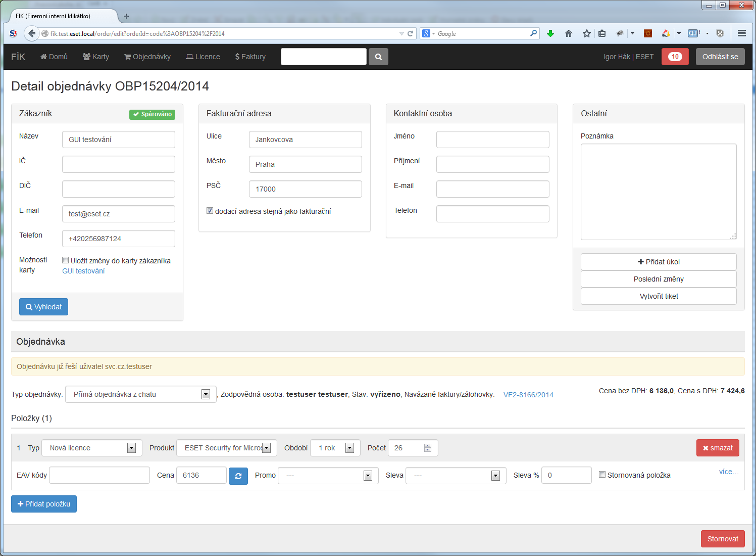The image size is (756, 556).
Task: Open the Promo dropdown
Action: tap(328, 476)
